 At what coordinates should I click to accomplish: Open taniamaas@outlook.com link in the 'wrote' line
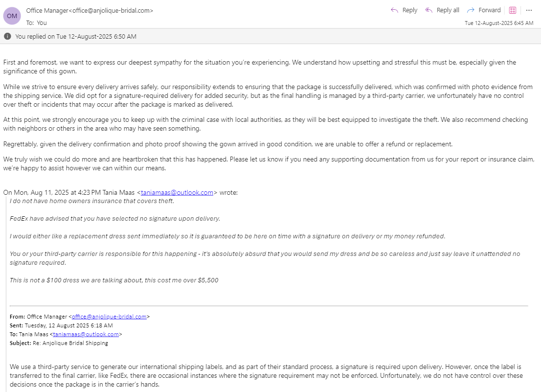pos(177,192)
